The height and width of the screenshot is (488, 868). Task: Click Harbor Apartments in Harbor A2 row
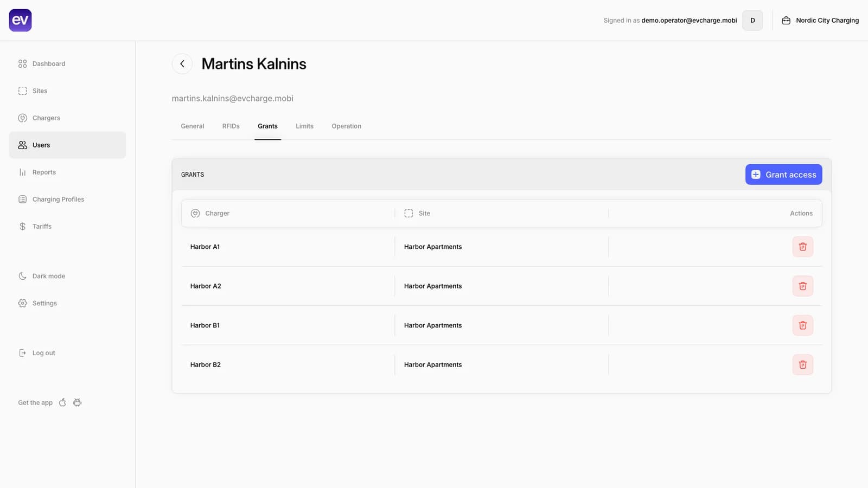point(433,286)
